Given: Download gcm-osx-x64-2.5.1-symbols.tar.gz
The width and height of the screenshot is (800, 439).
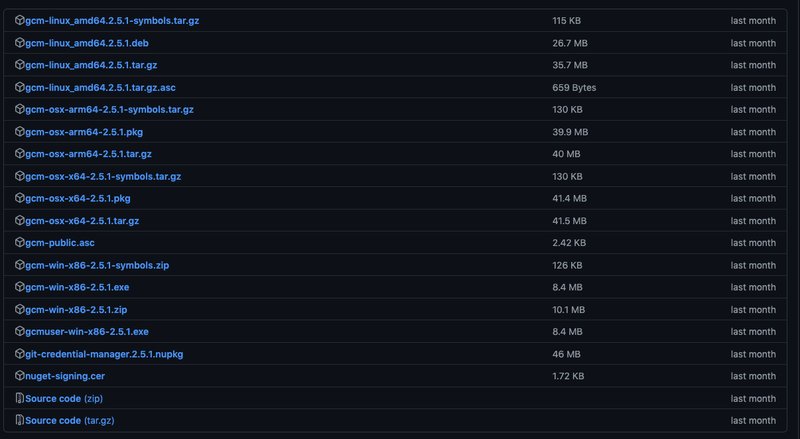Looking at the screenshot, I should [103, 176].
